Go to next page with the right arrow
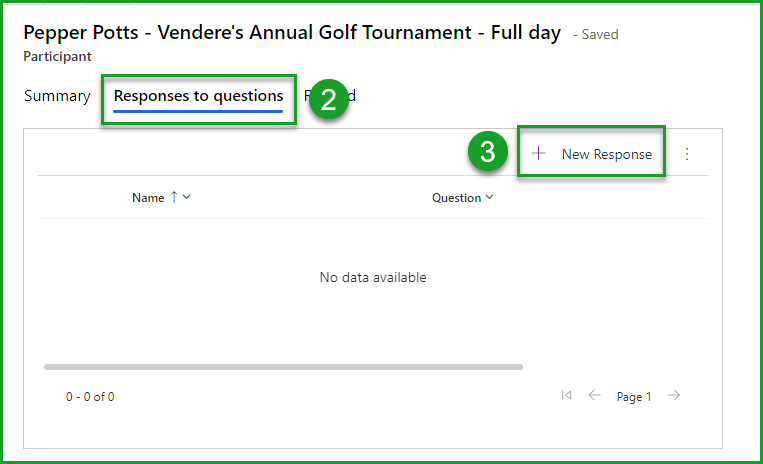The height and width of the screenshot is (464, 763). click(x=674, y=396)
